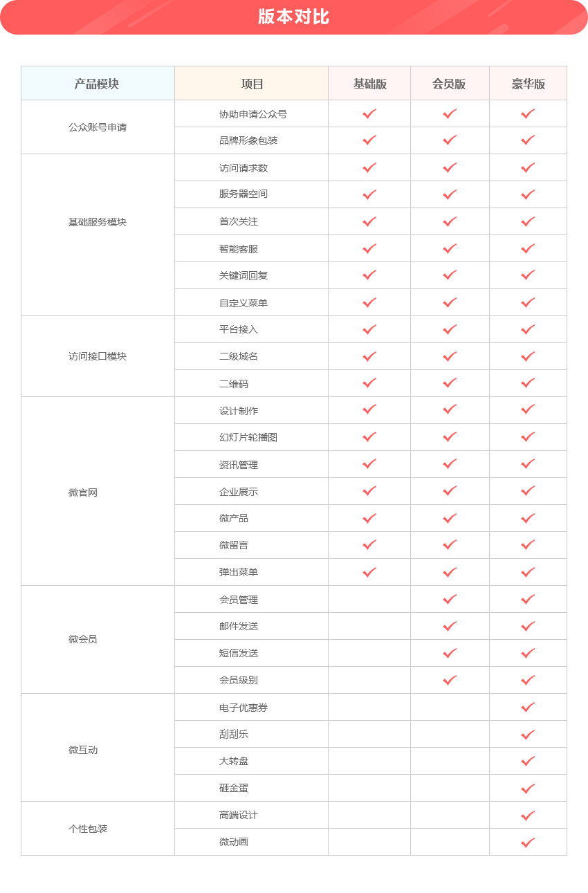Select the 会员版 column header

pos(449,84)
